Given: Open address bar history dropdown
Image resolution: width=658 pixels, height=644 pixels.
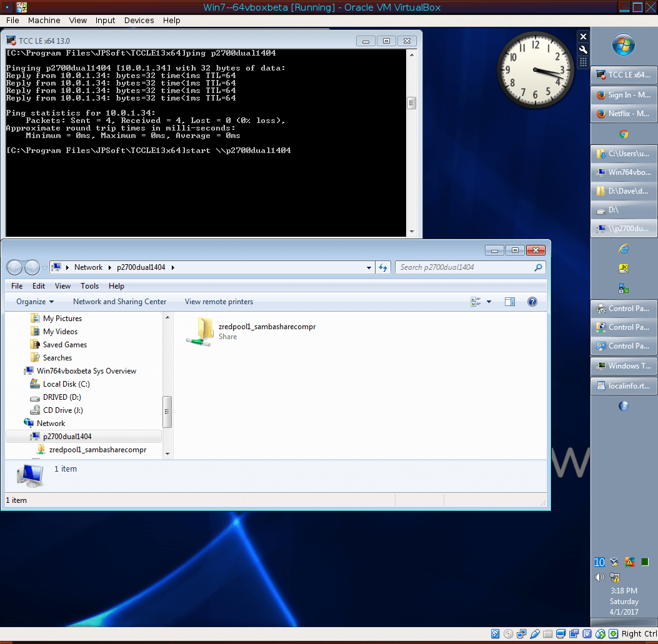Looking at the screenshot, I should (x=369, y=268).
